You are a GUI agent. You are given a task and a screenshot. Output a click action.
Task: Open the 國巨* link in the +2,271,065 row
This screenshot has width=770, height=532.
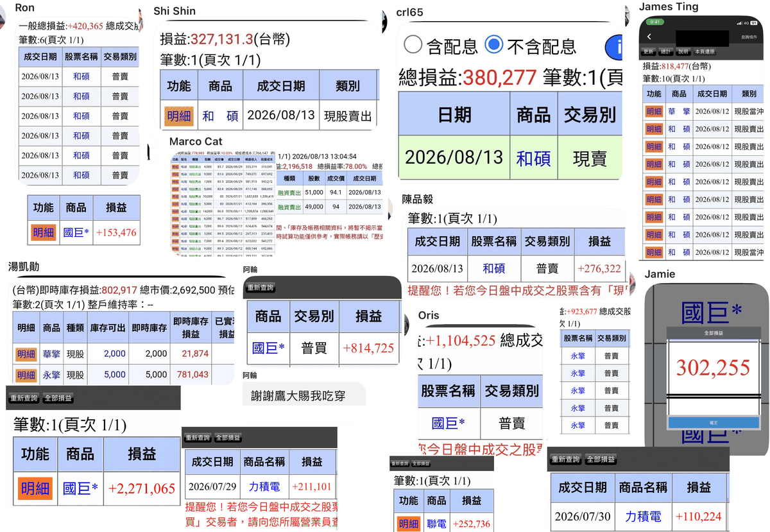[x=80, y=488]
